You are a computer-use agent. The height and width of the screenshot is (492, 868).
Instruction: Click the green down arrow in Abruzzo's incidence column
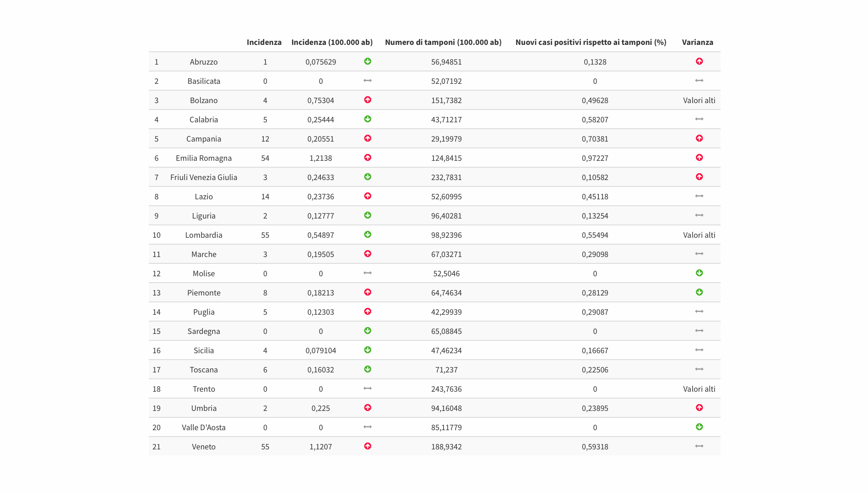[367, 61]
